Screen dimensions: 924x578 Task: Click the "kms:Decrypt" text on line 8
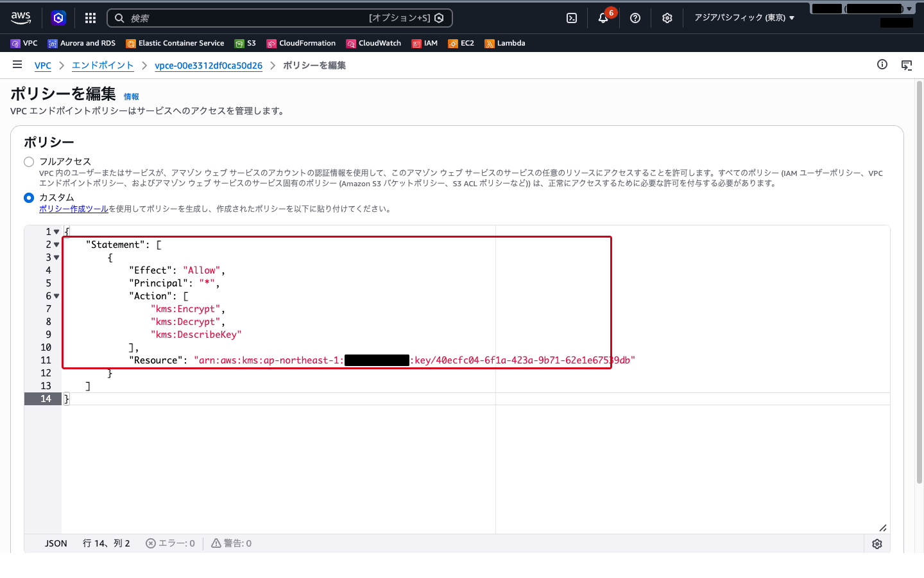coord(185,322)
